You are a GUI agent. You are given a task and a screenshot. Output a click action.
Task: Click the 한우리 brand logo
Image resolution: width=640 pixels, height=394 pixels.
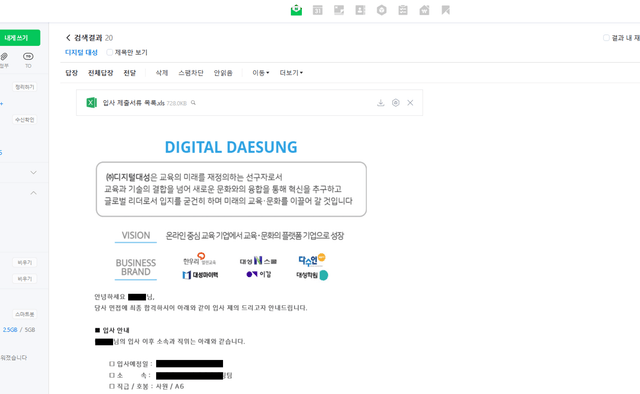point(200,259)
